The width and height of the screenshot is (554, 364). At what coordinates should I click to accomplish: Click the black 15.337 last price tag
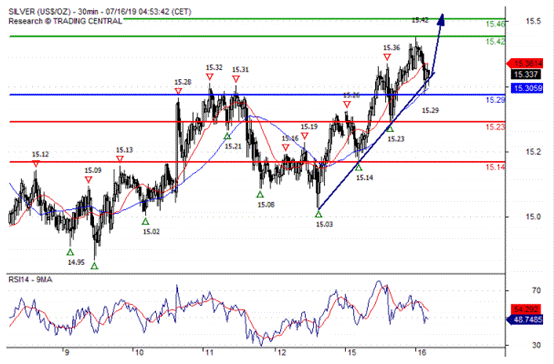[526, 74]
